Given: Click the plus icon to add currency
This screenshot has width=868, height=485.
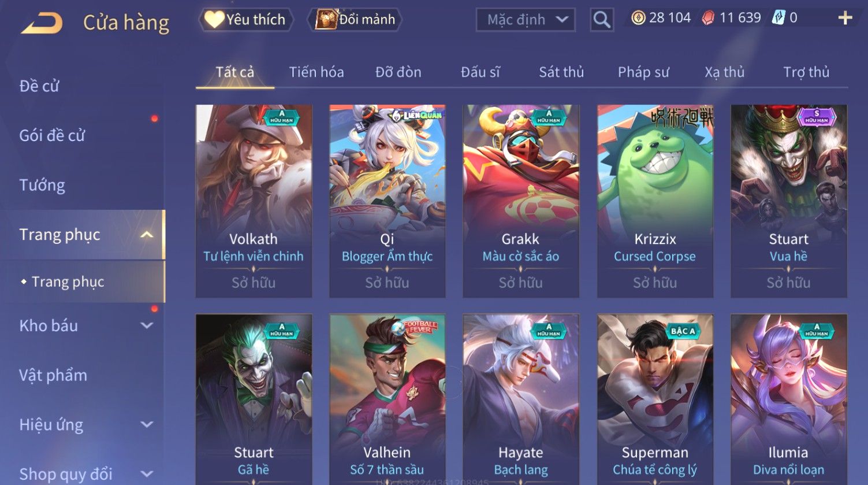Looking at the screenshot, I should (845, 18).
